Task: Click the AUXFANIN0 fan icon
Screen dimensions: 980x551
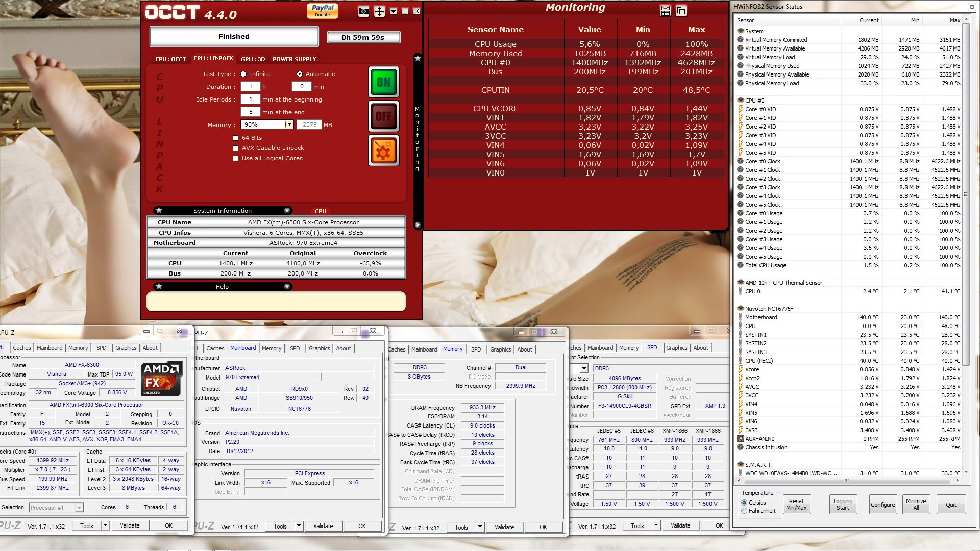Action: point(741,439)
